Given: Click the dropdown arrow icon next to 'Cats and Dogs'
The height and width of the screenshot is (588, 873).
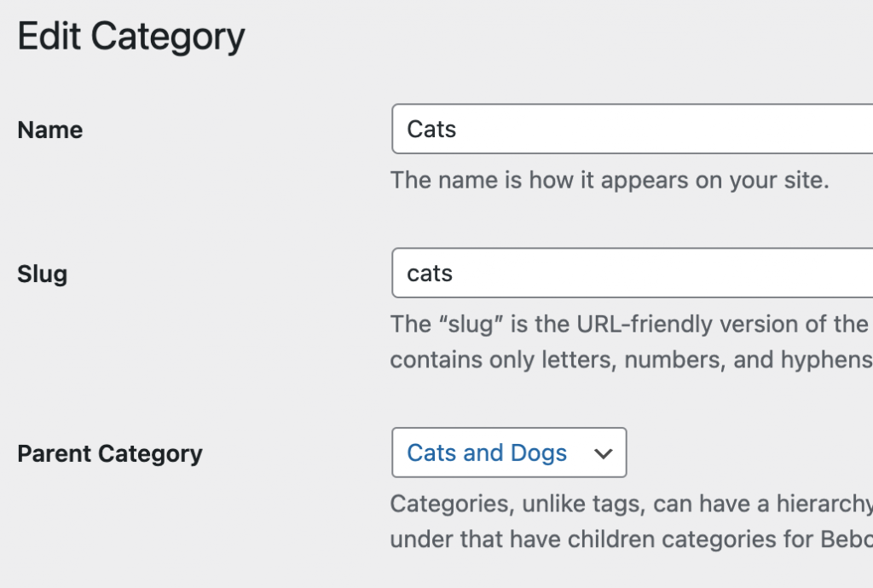Looking at the screenshot, I should (x=604, y=453).
